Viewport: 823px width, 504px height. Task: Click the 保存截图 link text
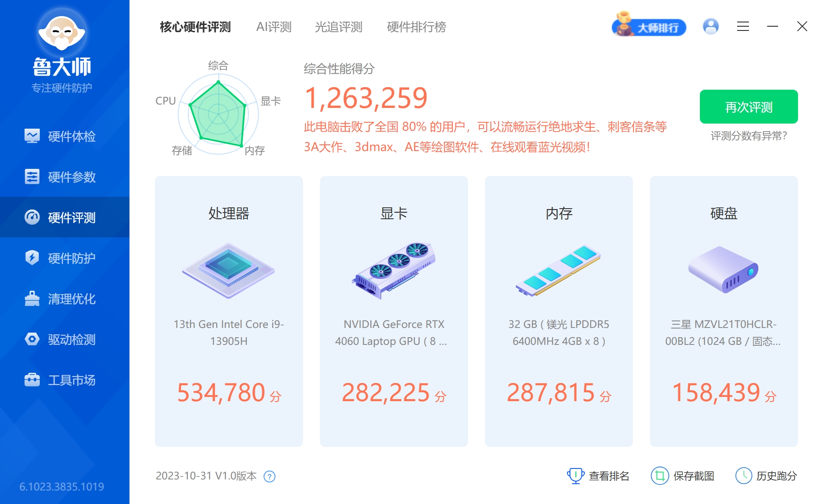[694, 476]
